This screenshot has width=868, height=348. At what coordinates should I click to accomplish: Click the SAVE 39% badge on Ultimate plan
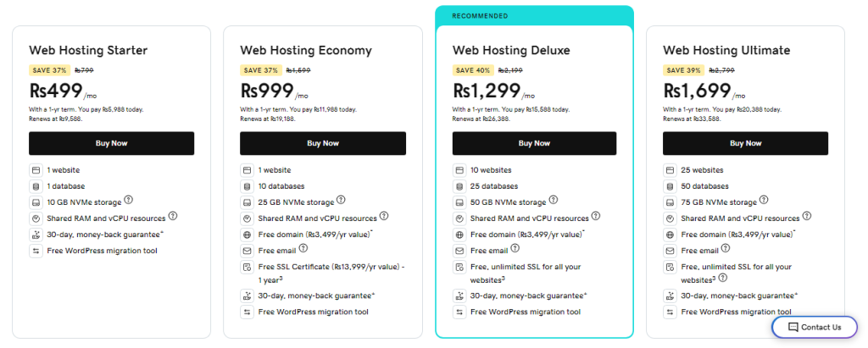(683, 70)
